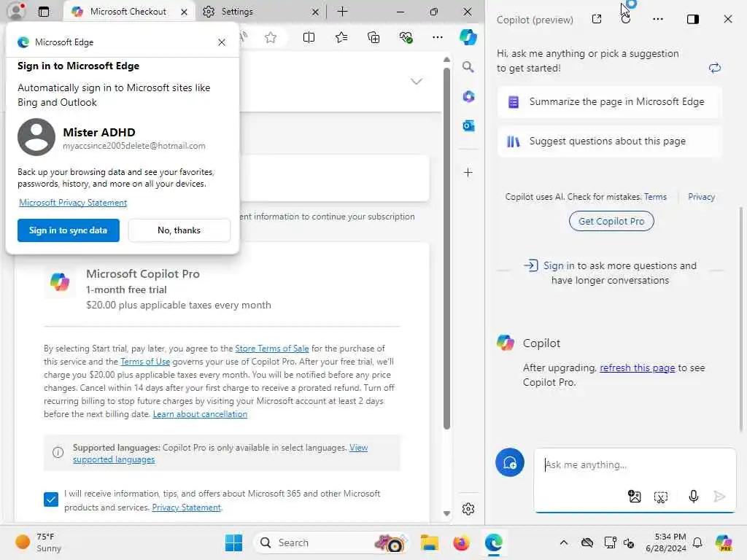
Task: Open Microsoft Edge from taskbar
Action: 494,542
